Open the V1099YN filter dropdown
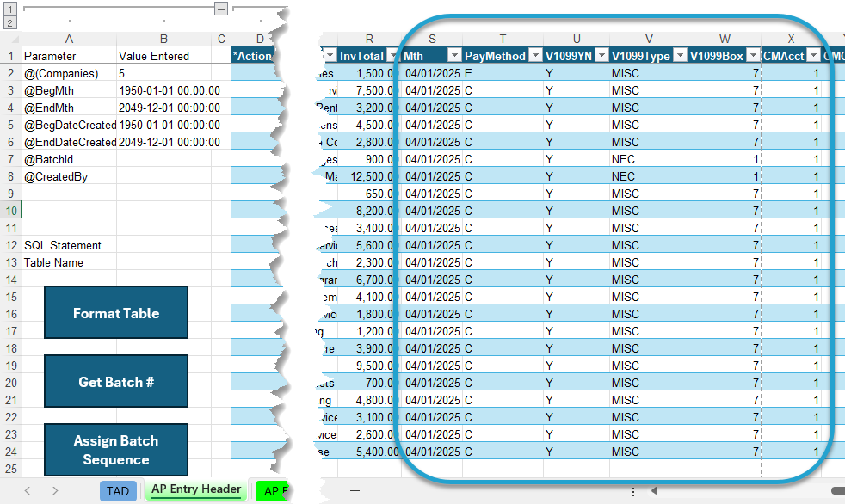The image size is (845, 504). (602, 56)
